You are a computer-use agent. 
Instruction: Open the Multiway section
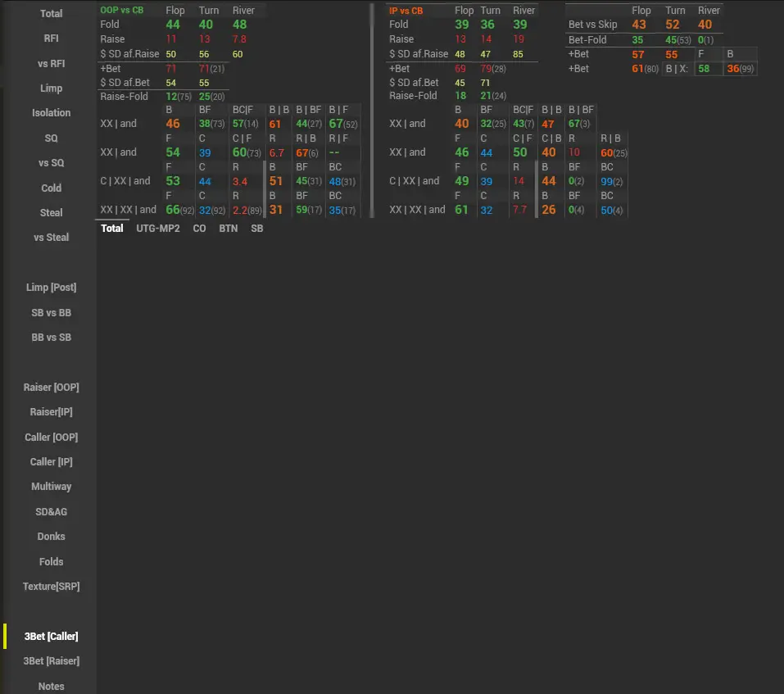tap(51, 487)
